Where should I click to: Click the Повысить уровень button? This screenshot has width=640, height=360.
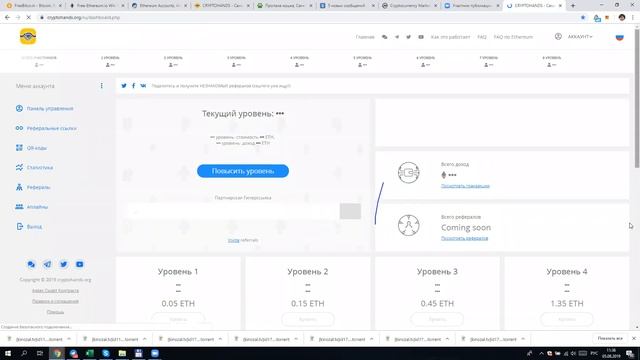point(243,171)
